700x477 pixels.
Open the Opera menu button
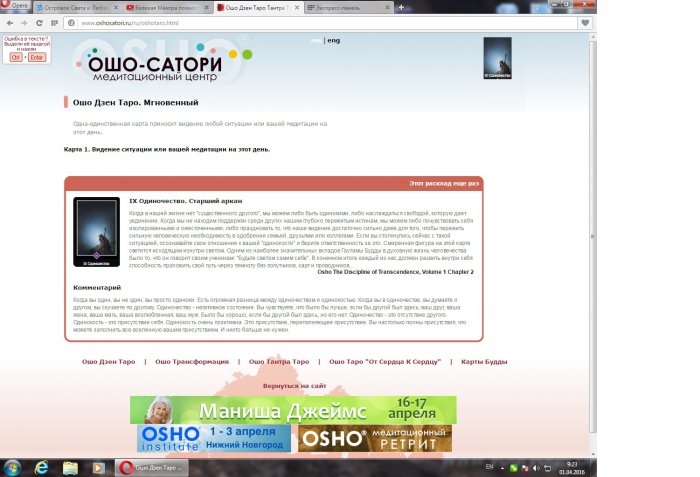pyautogui.click(x=17, y=7)
